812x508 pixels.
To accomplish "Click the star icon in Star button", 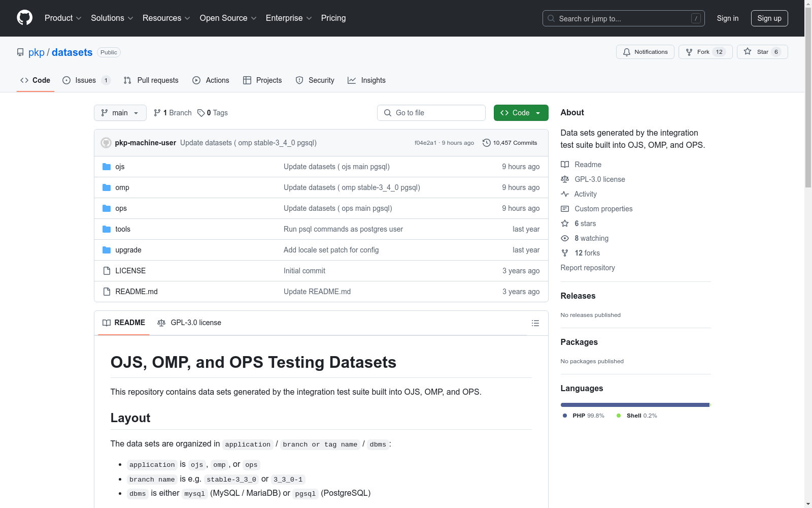I will coord(748,51).
